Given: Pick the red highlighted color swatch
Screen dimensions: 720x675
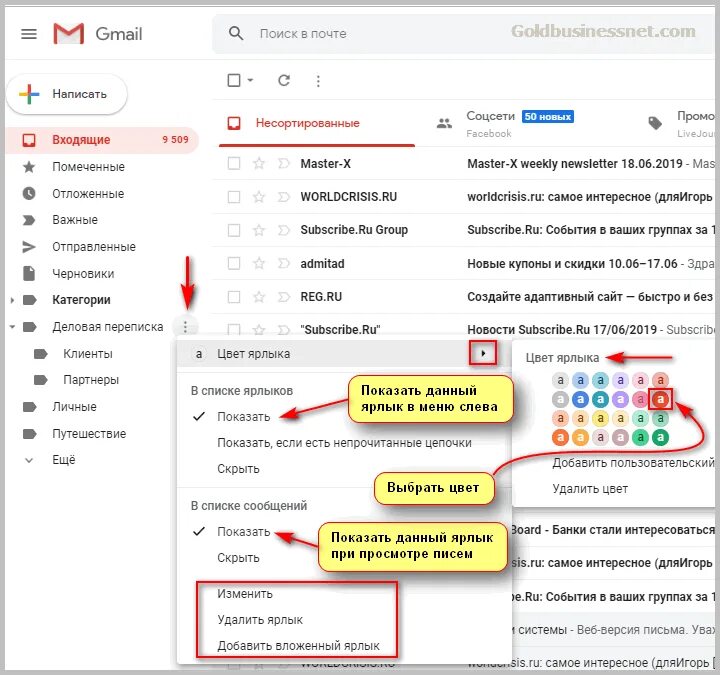Looking at the screenshot, I should pyautogui.click(x=660, y=399).
